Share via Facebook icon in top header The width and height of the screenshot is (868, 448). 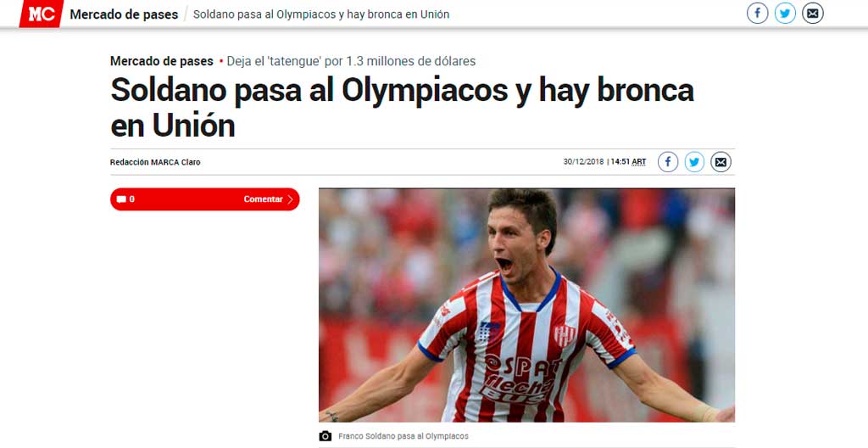(757, 13)
